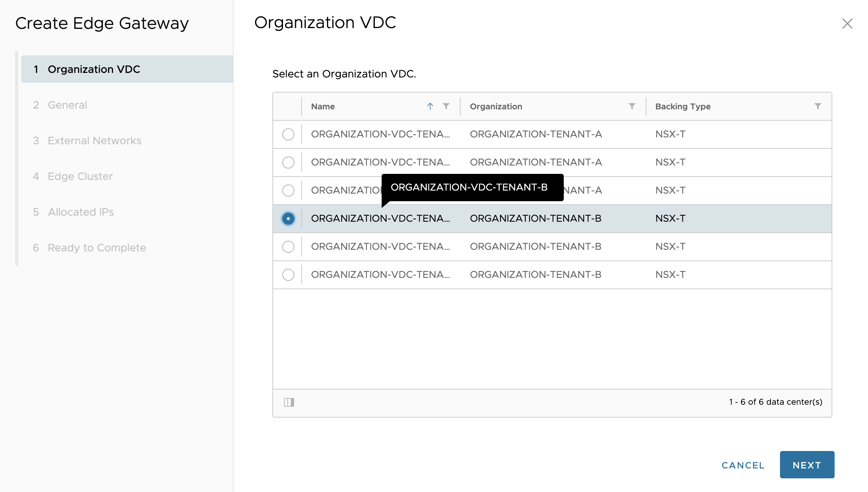The width and height of the screenshot is (868, 492).
Task: Click the Name column sort arrow
Action: click(x=430, y=106)
